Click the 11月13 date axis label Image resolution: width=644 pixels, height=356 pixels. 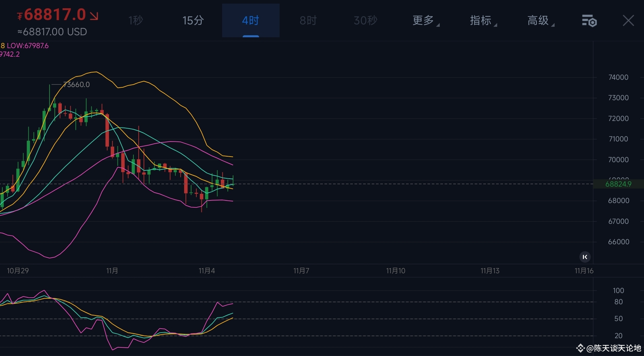click(x=490, y=271)
